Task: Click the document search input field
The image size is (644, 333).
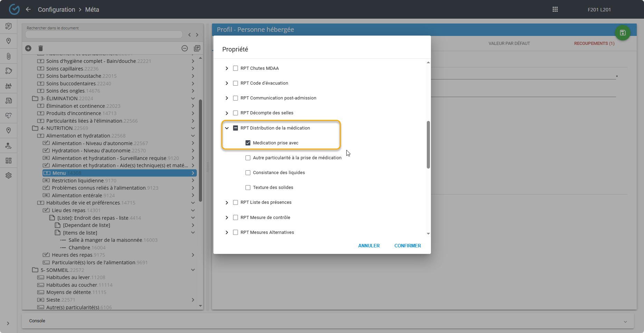Action: pyautogui.click(x=104, y=35)
